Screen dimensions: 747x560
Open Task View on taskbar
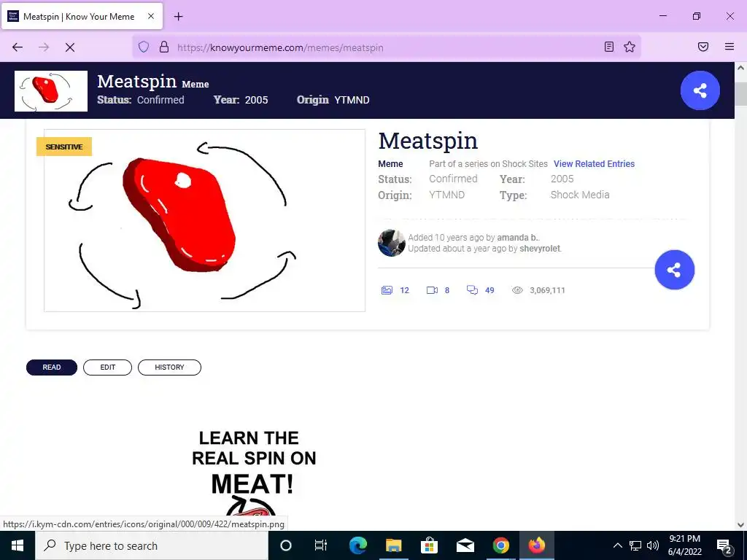pyautogui.click(x=321, y=545)
